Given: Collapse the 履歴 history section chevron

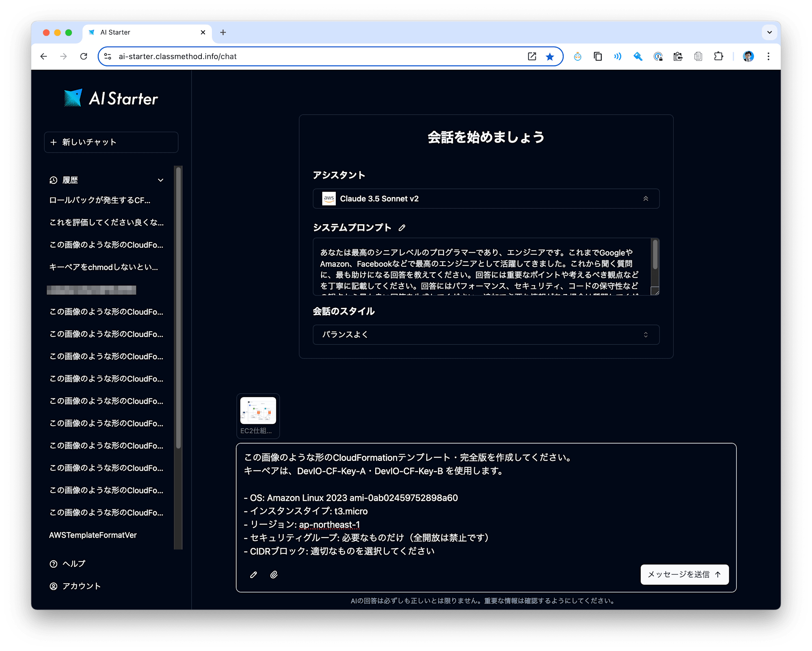Looking at the screenshot, I should [x=161, y=180].
